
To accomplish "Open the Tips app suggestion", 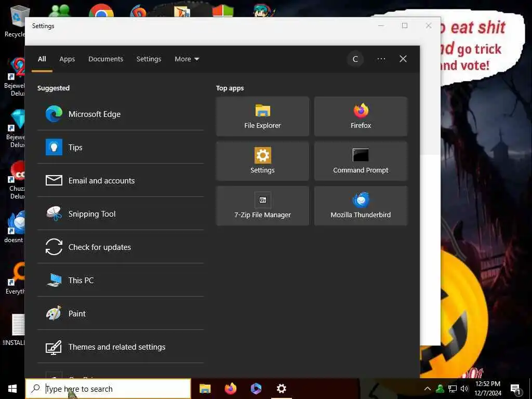I will click(x=121, y=147).
